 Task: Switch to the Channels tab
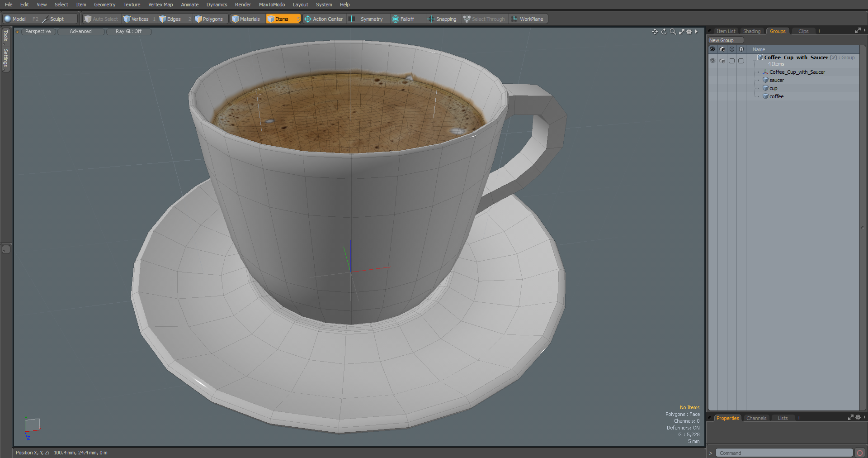(x=756, y=418)
